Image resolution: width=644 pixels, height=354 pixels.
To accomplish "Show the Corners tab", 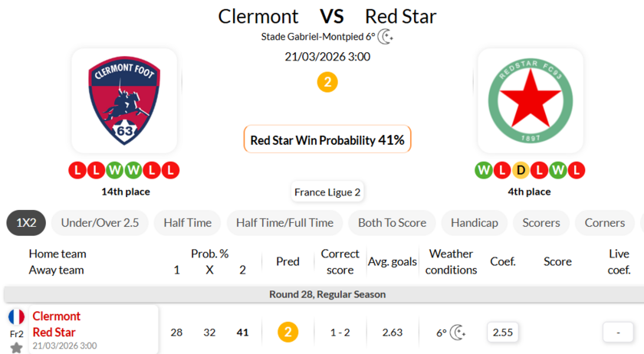I will coord(604,222).
